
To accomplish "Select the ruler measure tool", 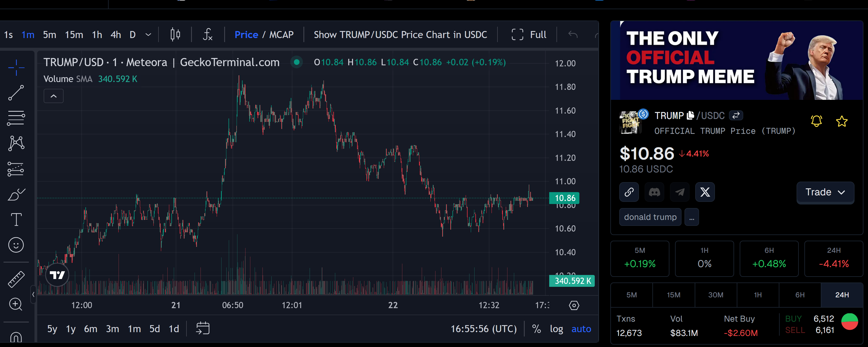I will [x=16, y=279].
